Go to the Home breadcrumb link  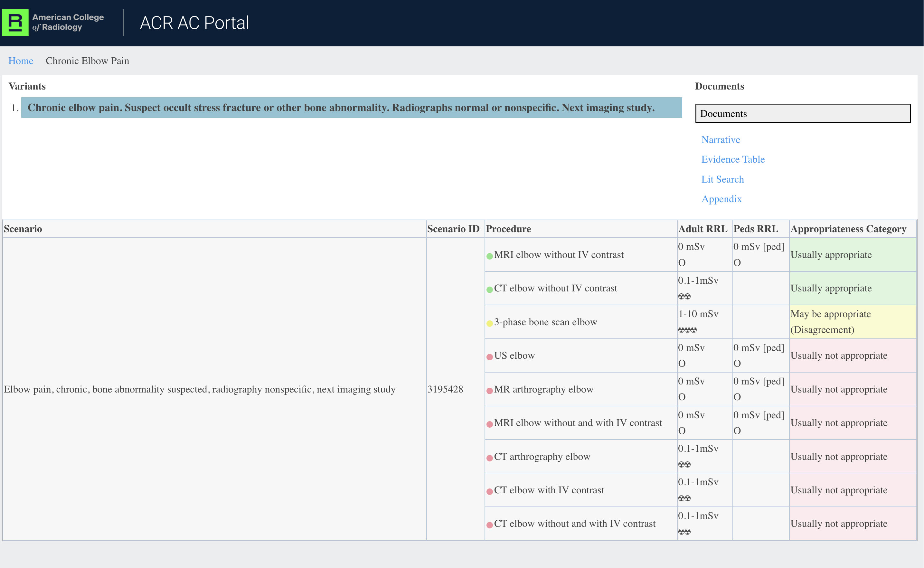pyautogui.click(x=21, y=61)
